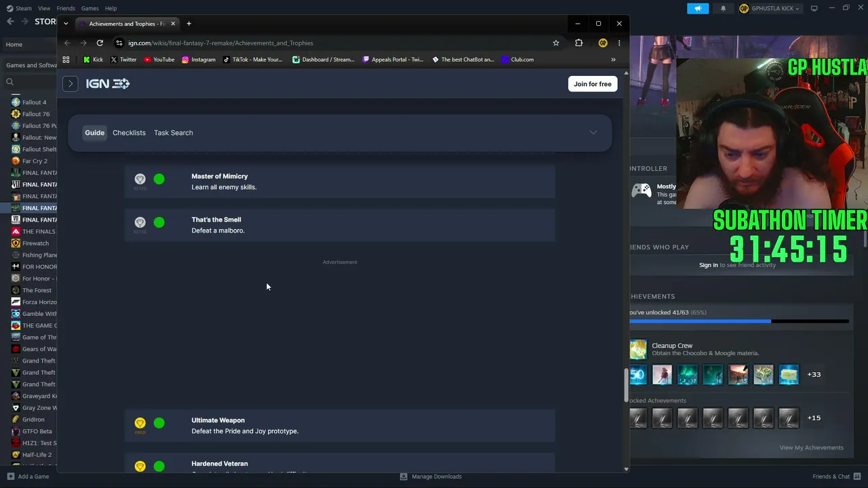Image resolution: width=868 pixels, height=488 pixels.
Task: Toggle the Hardened Veteran completion circle
Action: point(159,466)
